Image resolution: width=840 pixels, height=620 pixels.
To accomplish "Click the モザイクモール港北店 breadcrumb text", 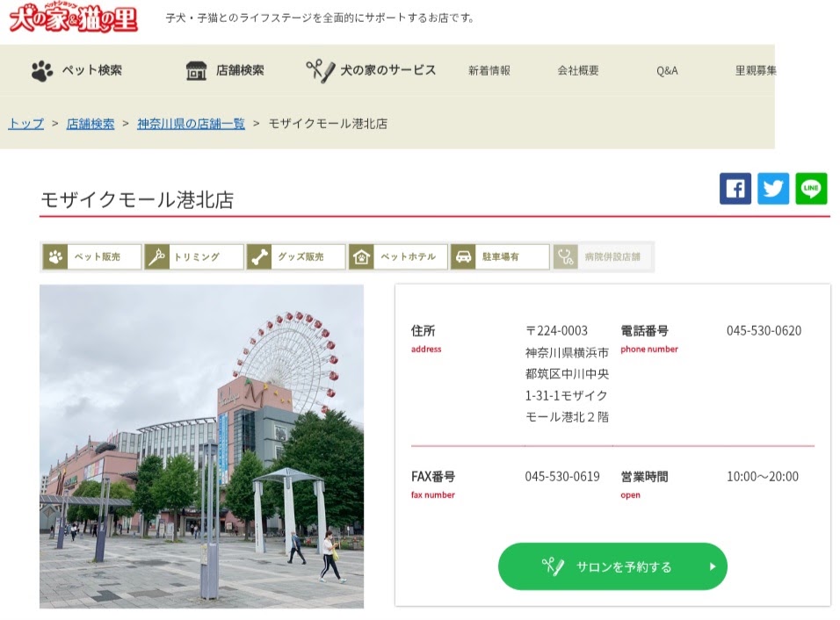I will point(328,124).
